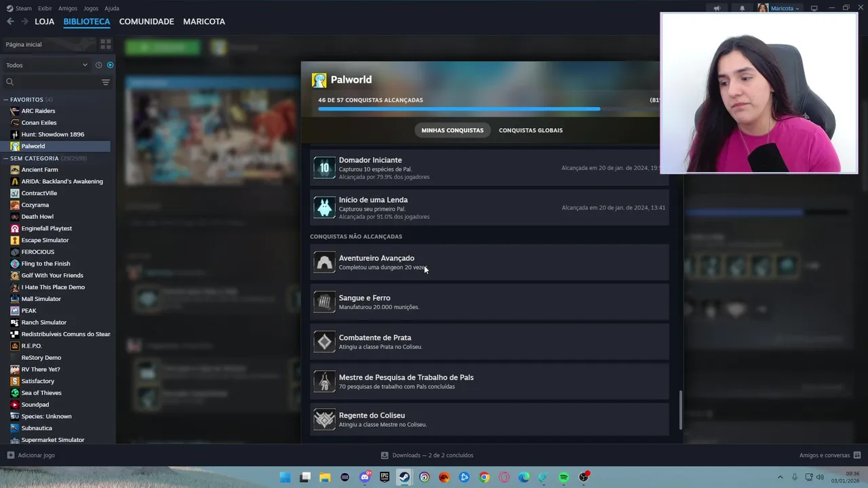The height and width of the screenshot is (488, 868).
Task: Open Amigos e conversas
Action: pos(830,455)
